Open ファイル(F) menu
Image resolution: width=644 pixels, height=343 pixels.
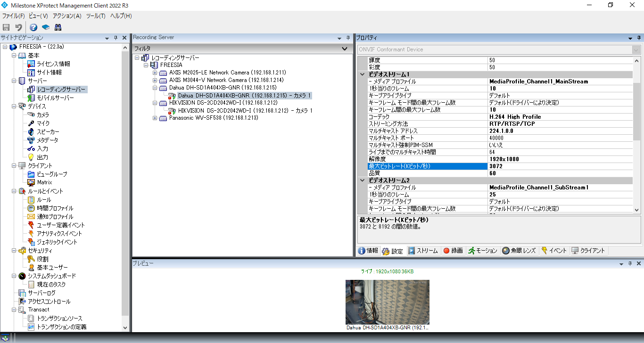point(13,16)
